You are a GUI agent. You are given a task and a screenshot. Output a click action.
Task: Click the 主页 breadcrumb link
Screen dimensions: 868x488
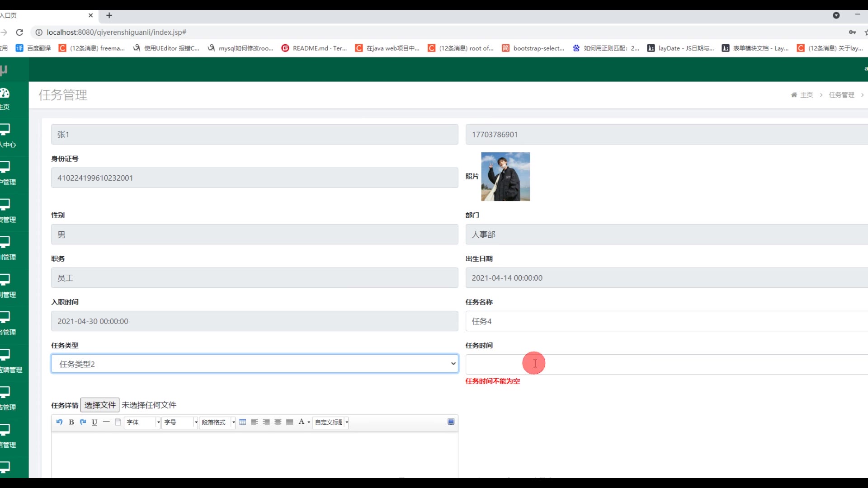click(806, 95)
